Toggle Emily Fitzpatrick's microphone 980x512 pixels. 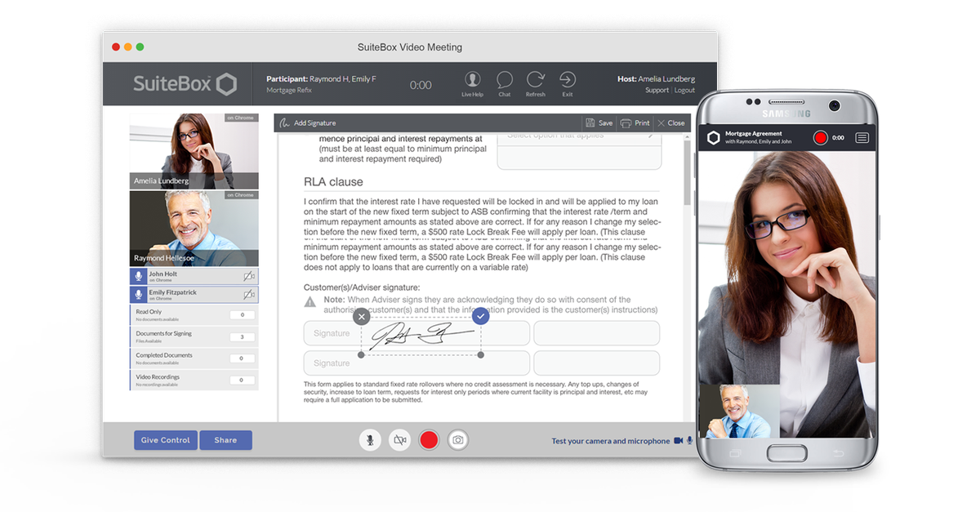coord(138,295)
